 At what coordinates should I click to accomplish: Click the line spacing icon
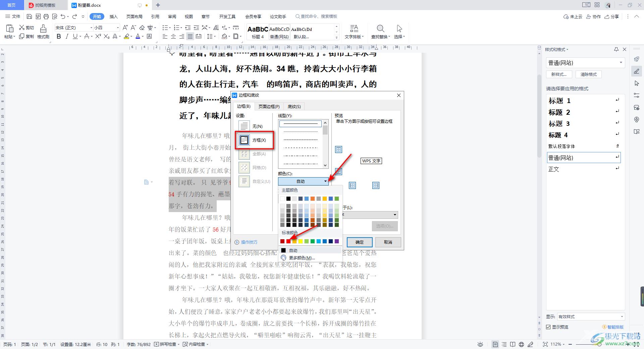coord(209,36)
